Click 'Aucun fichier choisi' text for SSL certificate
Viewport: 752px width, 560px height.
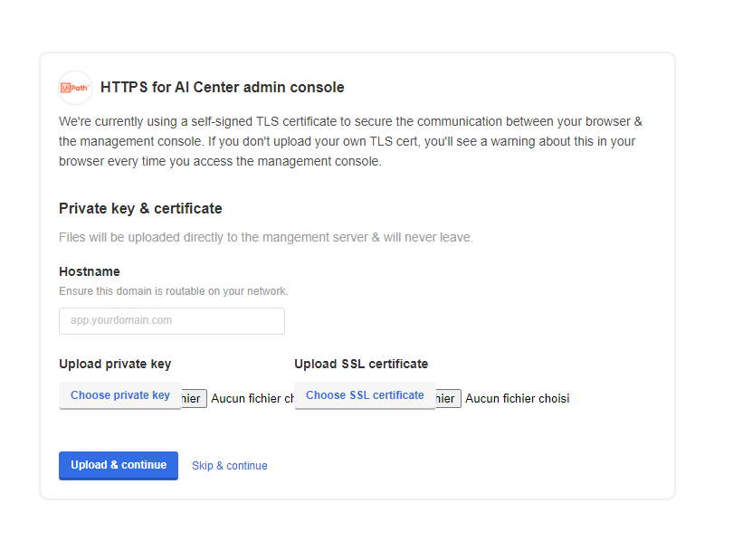518,398
